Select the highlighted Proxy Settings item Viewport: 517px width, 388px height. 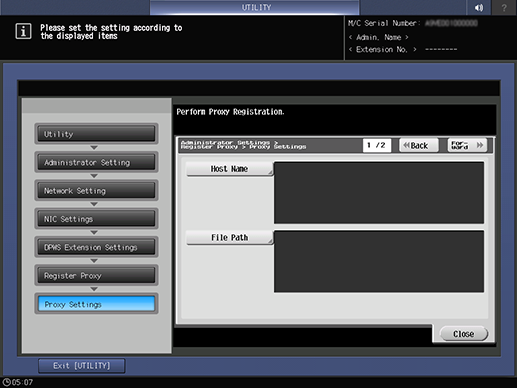point(96,304)
